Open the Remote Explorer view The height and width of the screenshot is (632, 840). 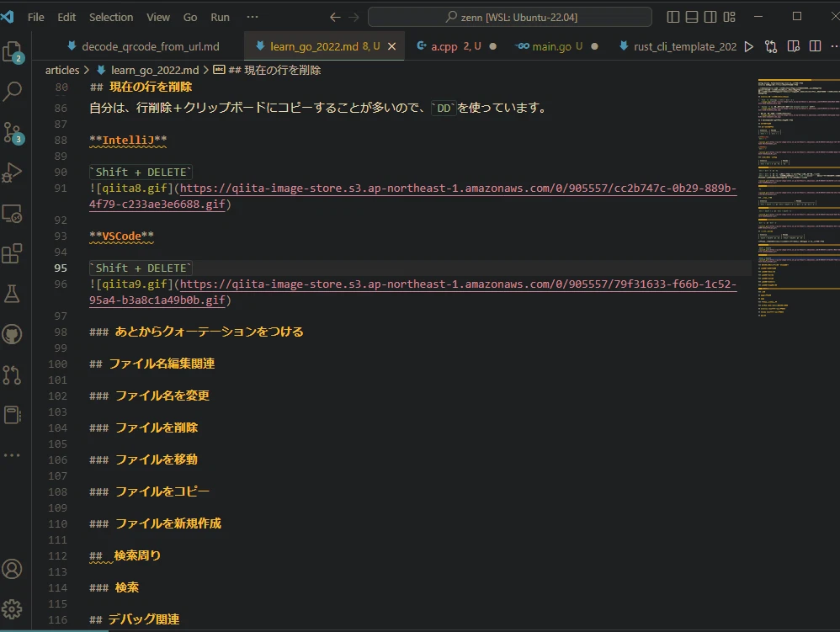point(13,214)
